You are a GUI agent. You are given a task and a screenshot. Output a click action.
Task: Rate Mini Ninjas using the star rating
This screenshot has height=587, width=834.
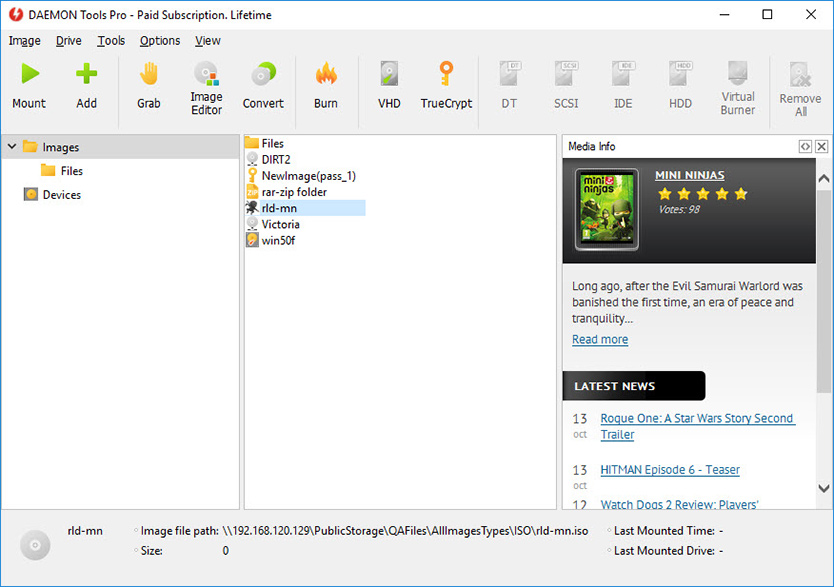coord(703,192)
